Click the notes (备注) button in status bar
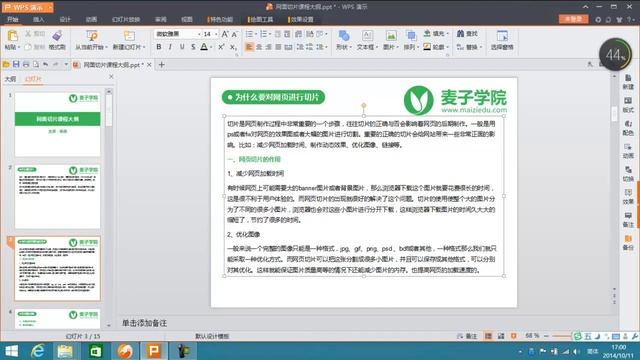Viewport: 640px width, 360px height. (467, 336)
